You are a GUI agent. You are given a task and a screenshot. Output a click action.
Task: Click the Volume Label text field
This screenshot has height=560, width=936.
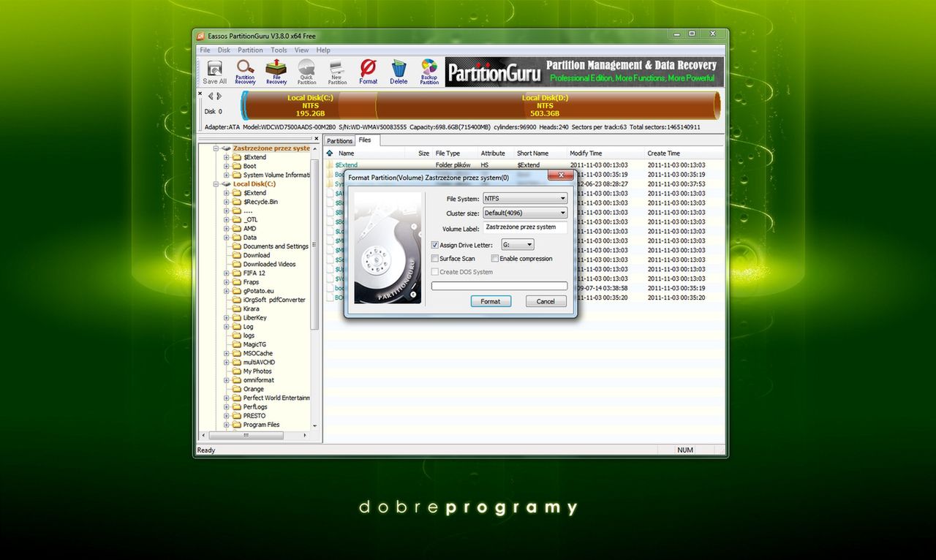525,227
